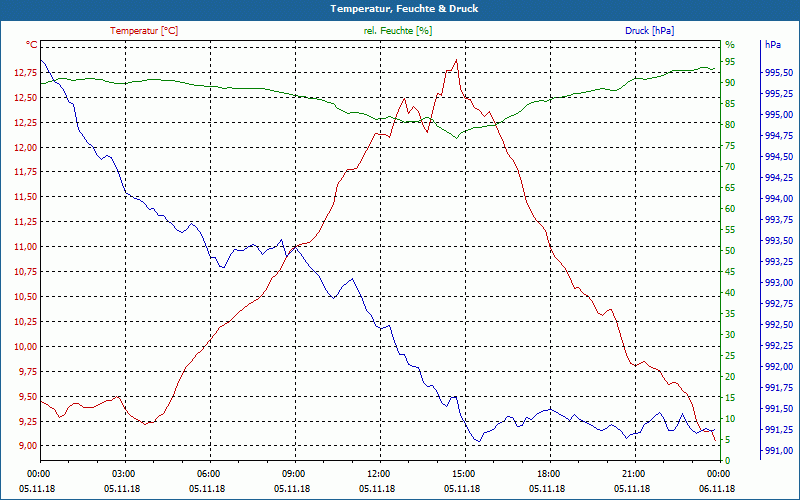
Task: Click the green '%' axis unit label
Action: (x=730, y=45)
